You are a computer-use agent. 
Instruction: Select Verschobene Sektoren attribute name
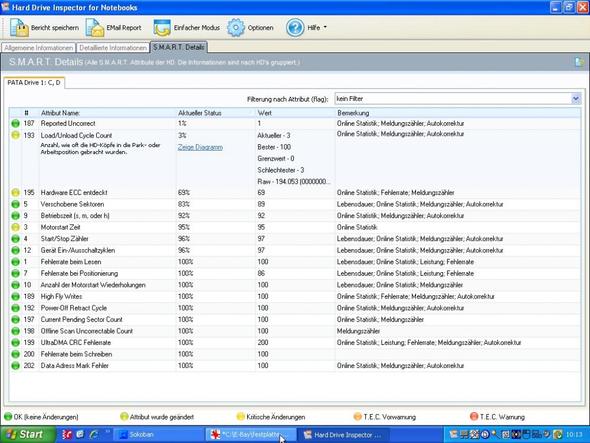click(x=72, y=204)
